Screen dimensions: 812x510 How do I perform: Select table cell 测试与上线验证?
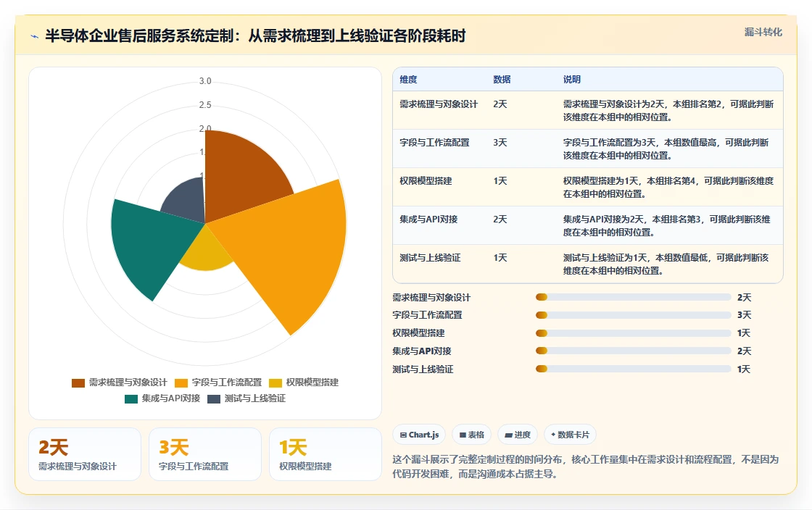point(430,258)
